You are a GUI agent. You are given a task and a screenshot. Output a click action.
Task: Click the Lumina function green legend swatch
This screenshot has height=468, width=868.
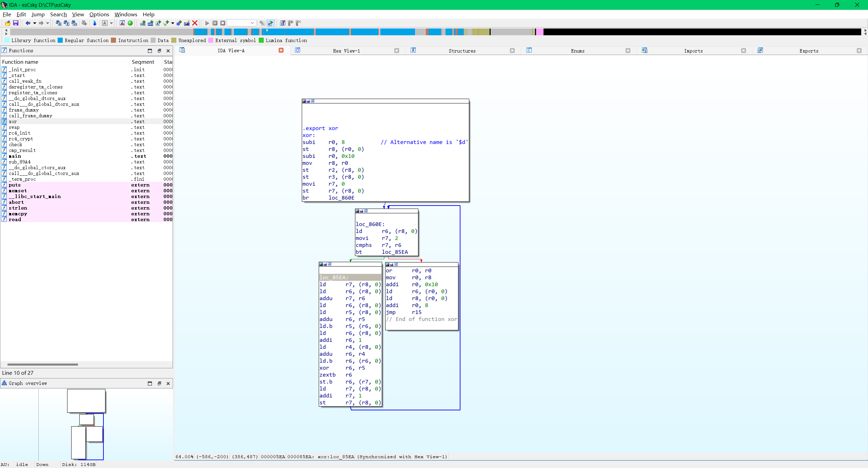click(x=261, y=40)
